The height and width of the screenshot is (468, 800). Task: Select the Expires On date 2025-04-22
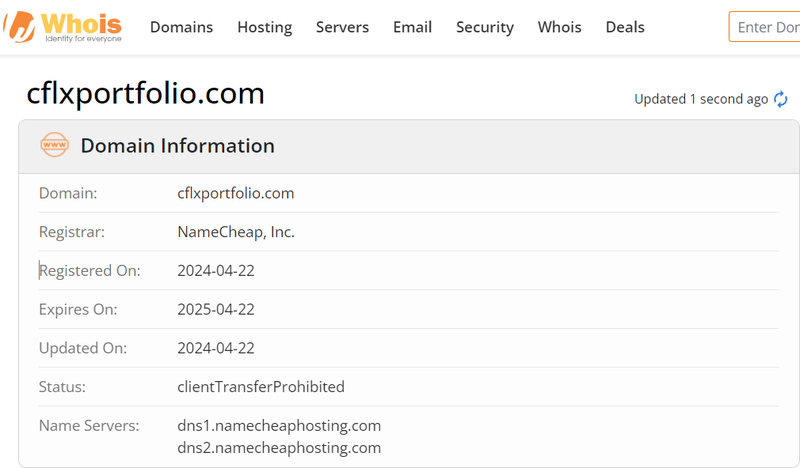click(x=216, y=309)
